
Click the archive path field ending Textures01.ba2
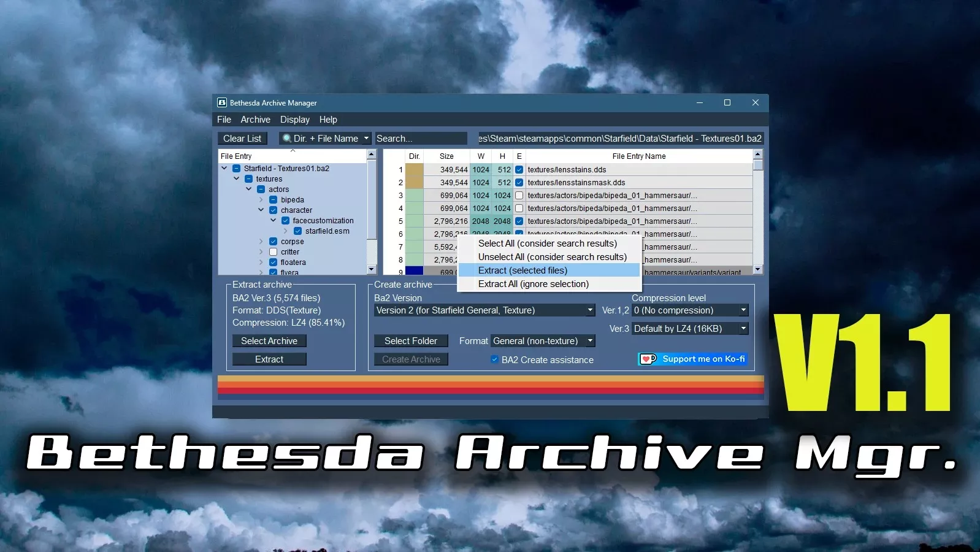[x=620, y=139]
